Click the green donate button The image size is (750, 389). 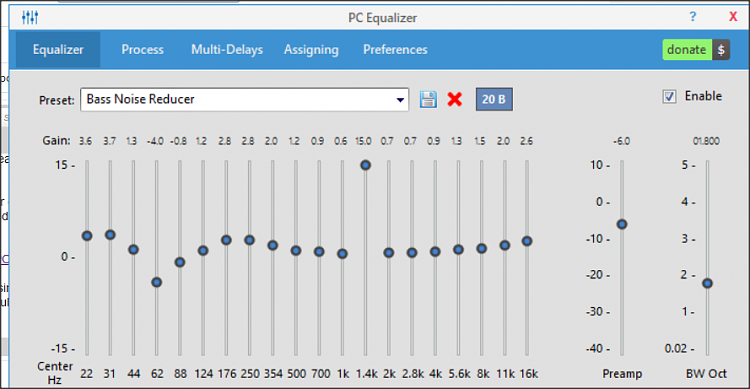point(687,50)
